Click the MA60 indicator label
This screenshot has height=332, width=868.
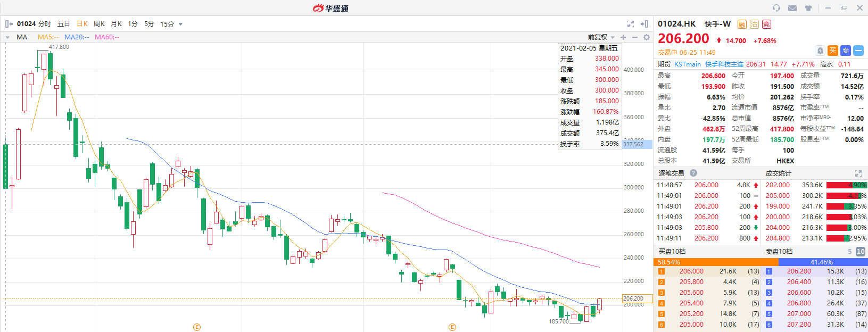tap(108, 37)
